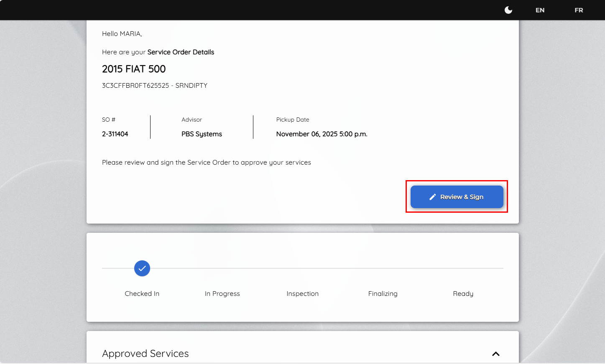Switch language to EN
The height and width of the screenshot is (364, 605).
click(x=540, y=10)
